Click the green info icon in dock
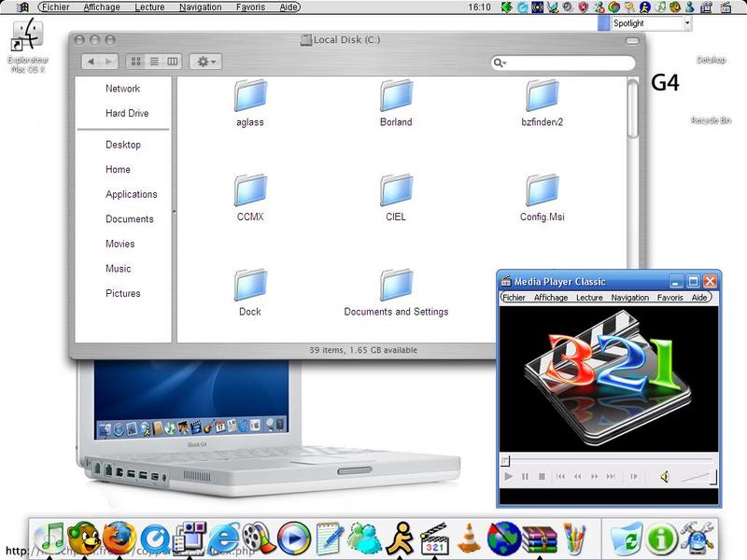The image size is (747, 560). (661, 539)
